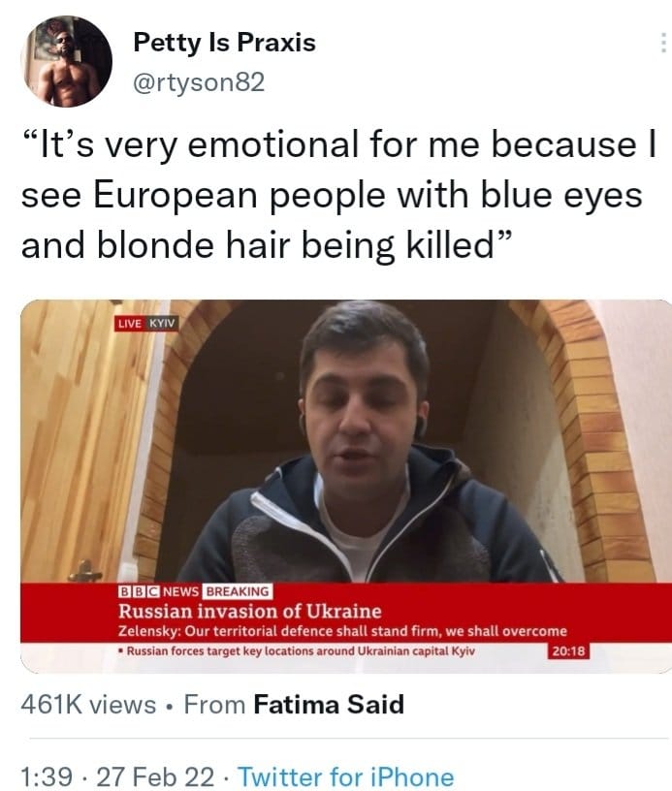Click the ticker about Russian forces targeting Kyiv
Viewport: 672px width, 791px height.
pyautogui.click(x=297, y=650)
